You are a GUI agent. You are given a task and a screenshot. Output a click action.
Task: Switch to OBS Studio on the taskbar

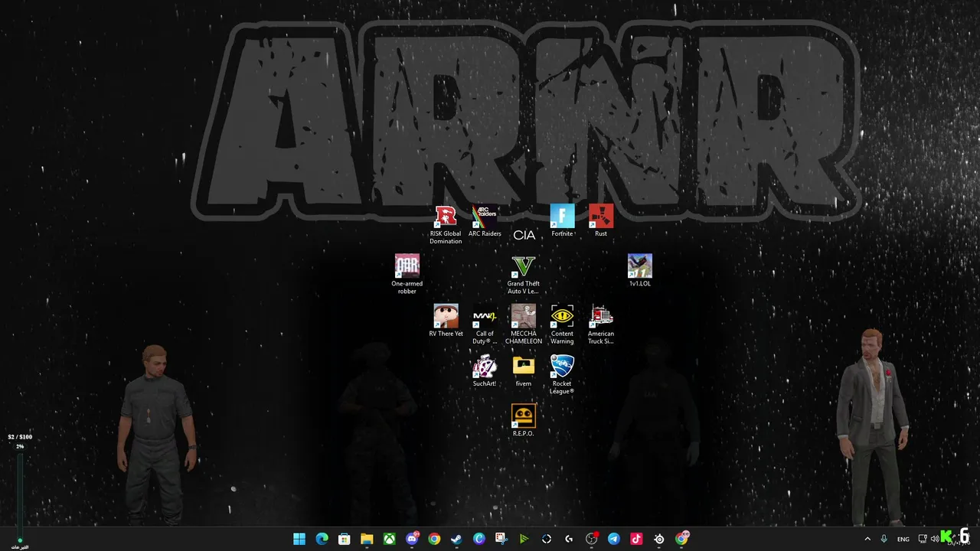(592, 539)
